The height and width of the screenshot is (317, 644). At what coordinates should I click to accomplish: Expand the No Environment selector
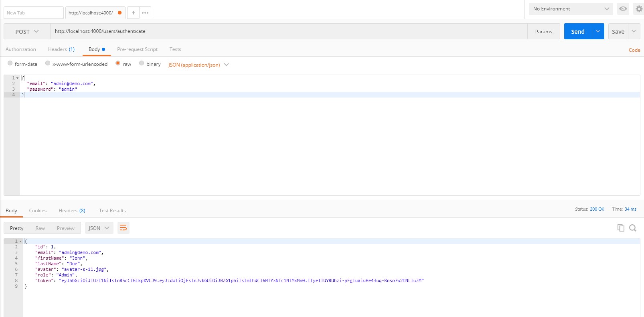tap(571, 9)
